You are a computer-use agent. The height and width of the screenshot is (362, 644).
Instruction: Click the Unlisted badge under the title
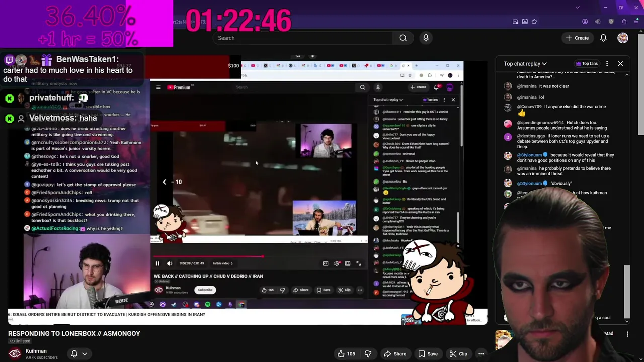[20, 341]
